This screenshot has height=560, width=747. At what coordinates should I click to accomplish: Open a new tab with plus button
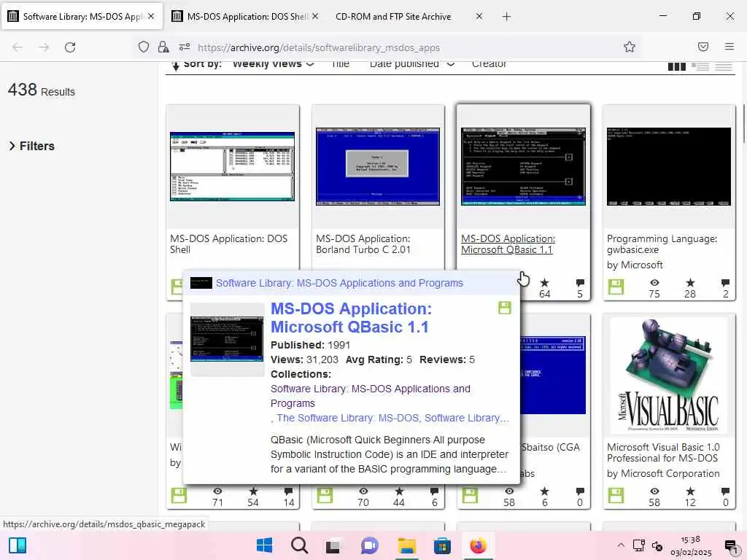tap(506, 17)
